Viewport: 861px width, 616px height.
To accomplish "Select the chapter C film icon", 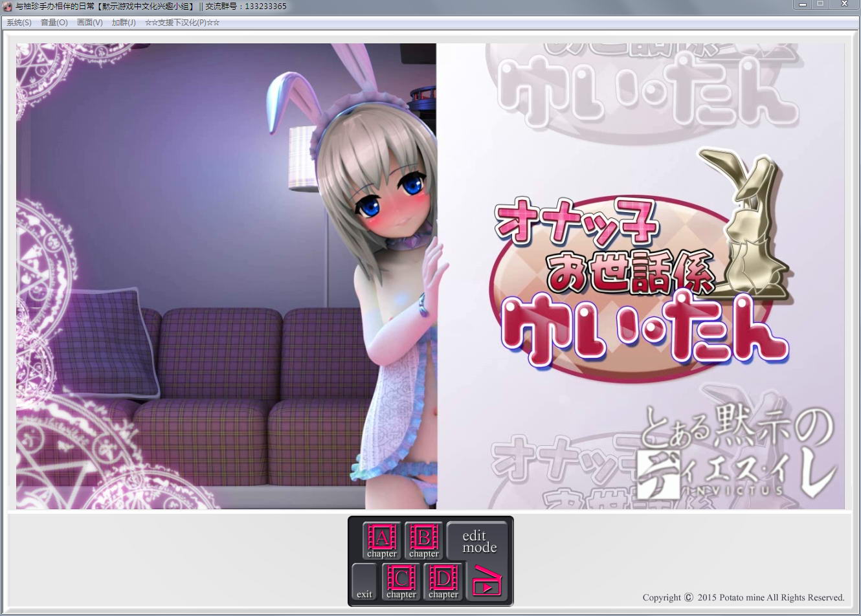I will point(401,581).
